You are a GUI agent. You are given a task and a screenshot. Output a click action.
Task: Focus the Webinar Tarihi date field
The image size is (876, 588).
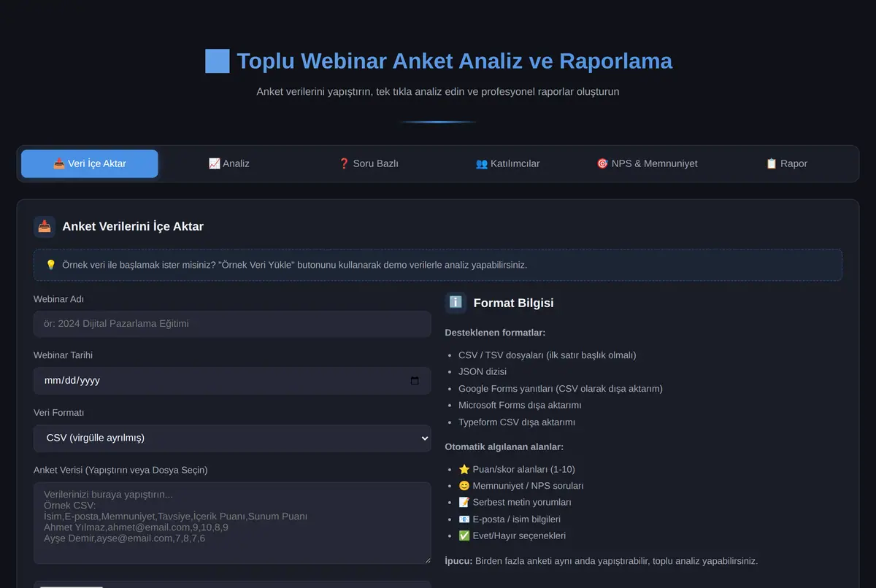232,381
